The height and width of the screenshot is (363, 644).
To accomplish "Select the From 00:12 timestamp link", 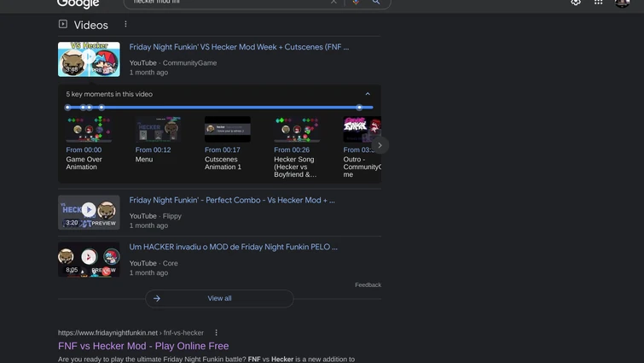I will point(154,150).
